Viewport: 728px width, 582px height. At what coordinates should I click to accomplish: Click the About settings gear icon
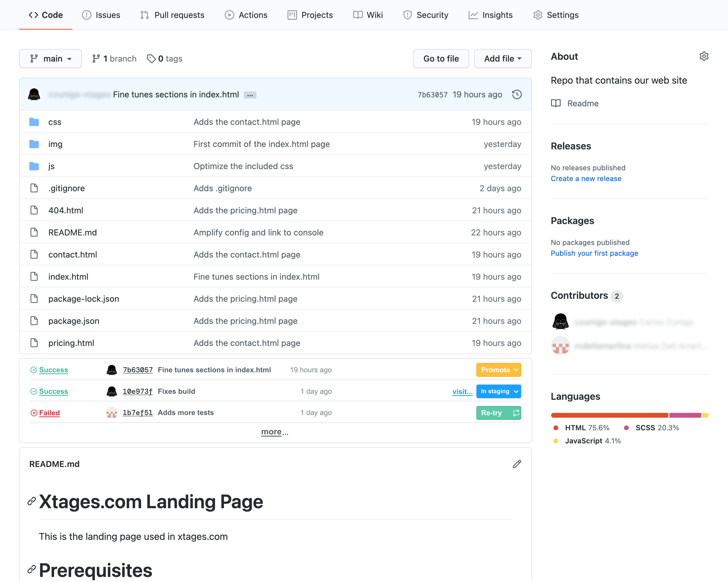coord(704,56)
